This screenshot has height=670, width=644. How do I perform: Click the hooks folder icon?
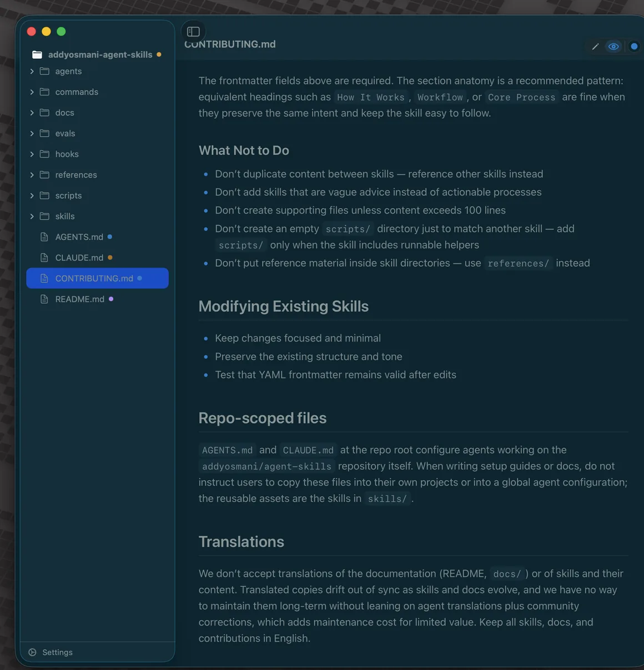tap(44, 154)
